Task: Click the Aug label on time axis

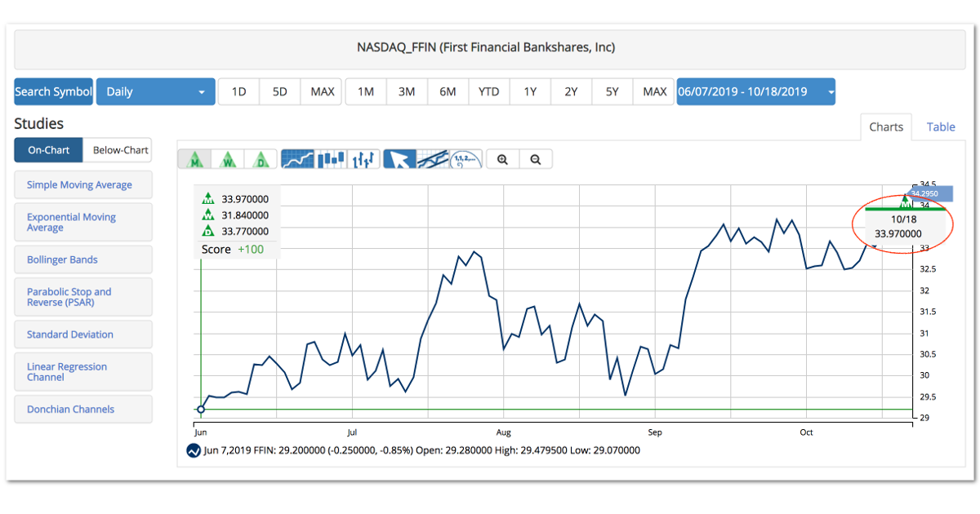Action: [x=504, y=432]
